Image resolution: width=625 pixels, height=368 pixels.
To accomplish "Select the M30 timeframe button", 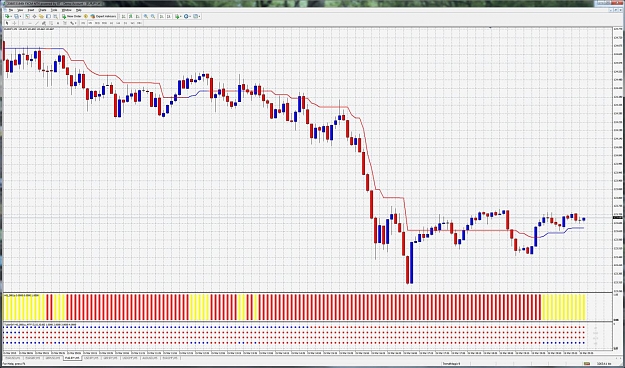I will [x=104, y=23].
